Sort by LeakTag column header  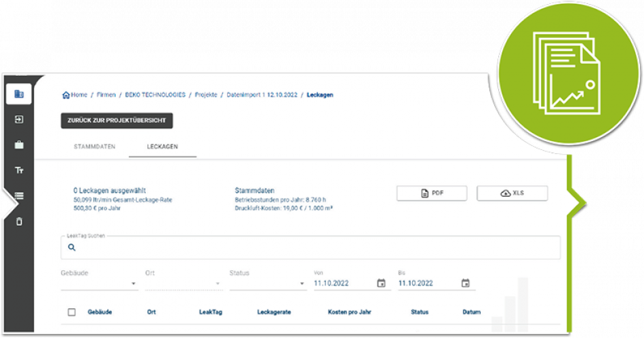[x=211, y=312]
